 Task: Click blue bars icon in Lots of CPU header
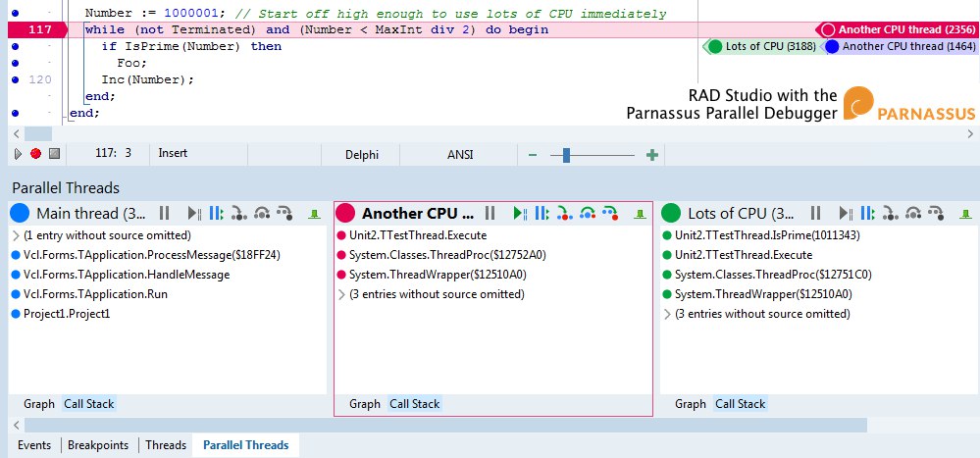point(867,214)
